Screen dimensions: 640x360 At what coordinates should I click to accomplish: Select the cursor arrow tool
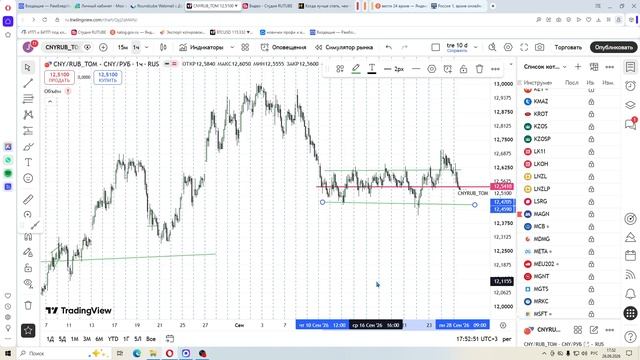pyautogui.click(x=28, y=67)
